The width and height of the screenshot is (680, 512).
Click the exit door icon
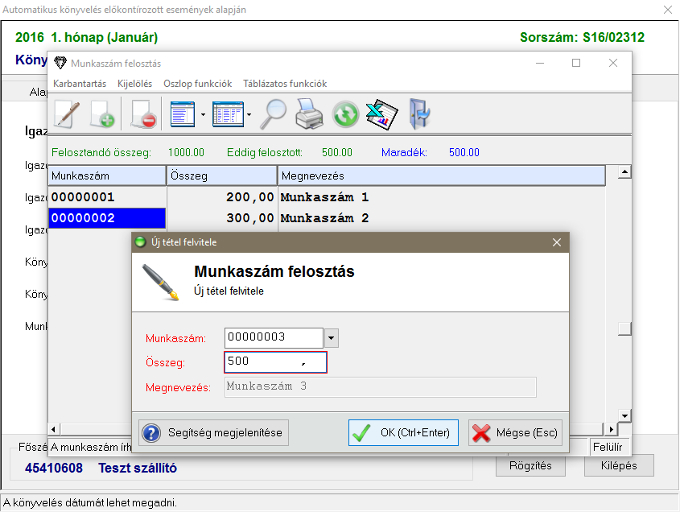click(x=419, y=115)
